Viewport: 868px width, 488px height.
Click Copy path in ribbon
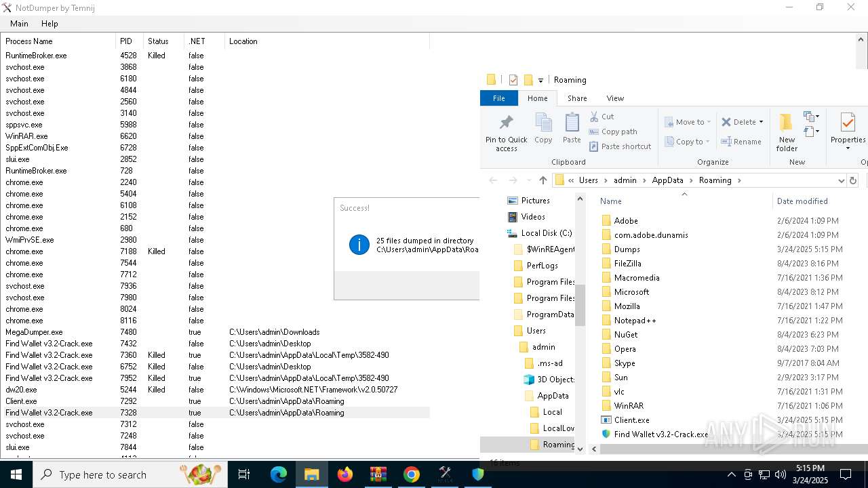(x=613, y=131)
